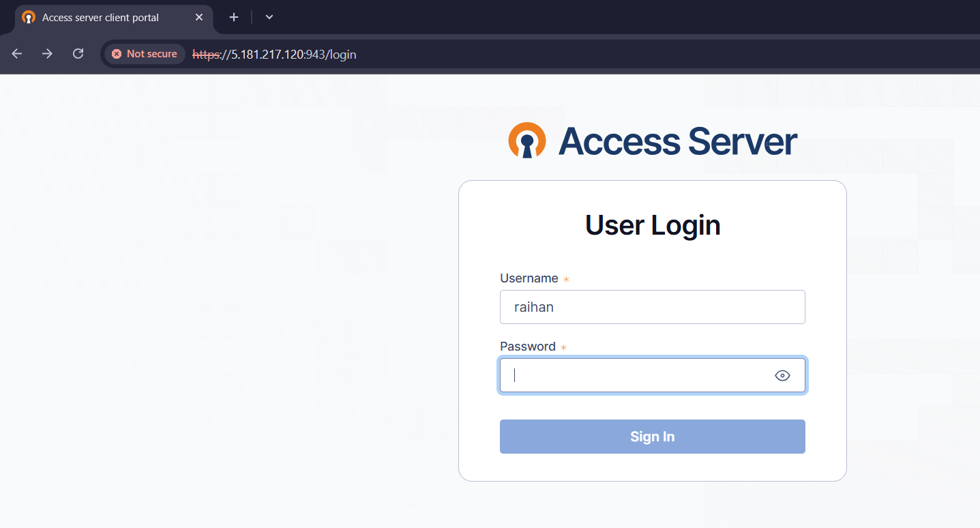Click the Password label
This screenshot has width=980, height=528.
click(528, 347)
